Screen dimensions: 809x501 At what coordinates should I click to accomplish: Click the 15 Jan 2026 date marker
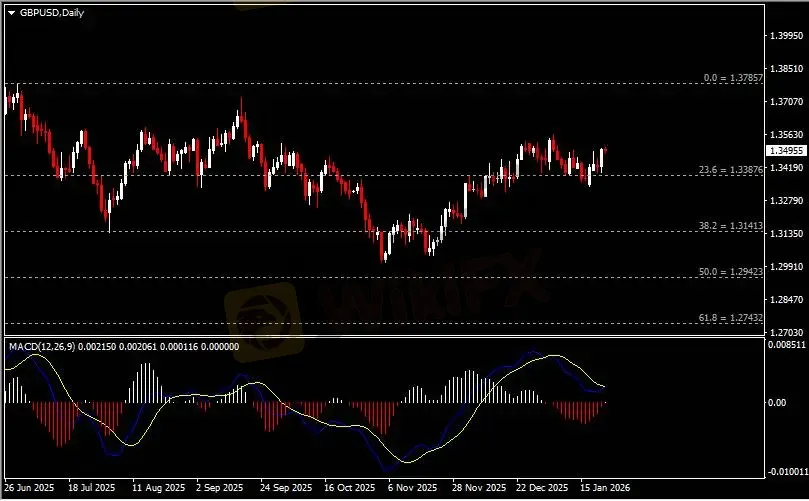click(604, 490)
